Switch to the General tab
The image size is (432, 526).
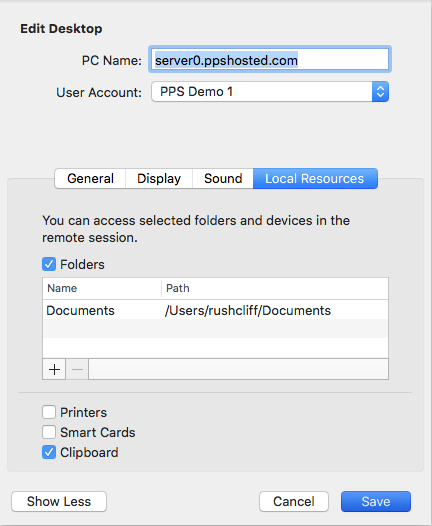coord(90,178)
